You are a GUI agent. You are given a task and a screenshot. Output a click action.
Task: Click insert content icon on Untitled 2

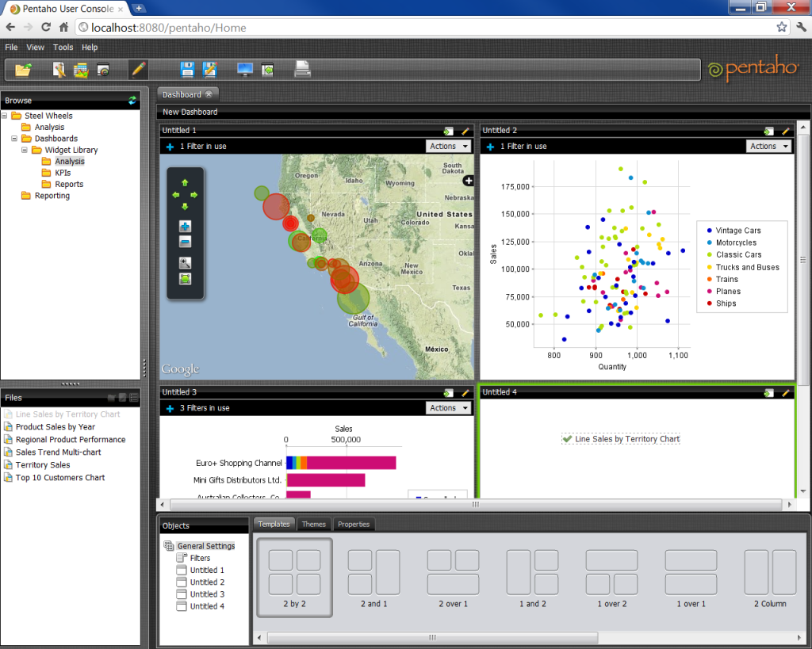pyautogui.click(x=769, y=132)
